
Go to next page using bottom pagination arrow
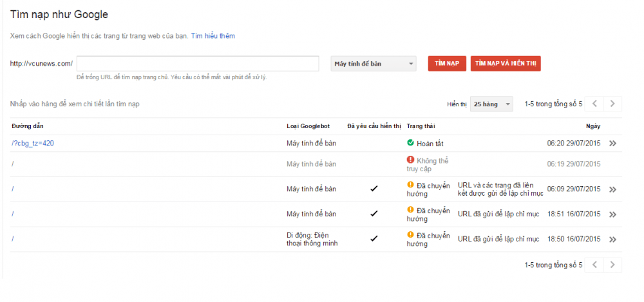612,265
